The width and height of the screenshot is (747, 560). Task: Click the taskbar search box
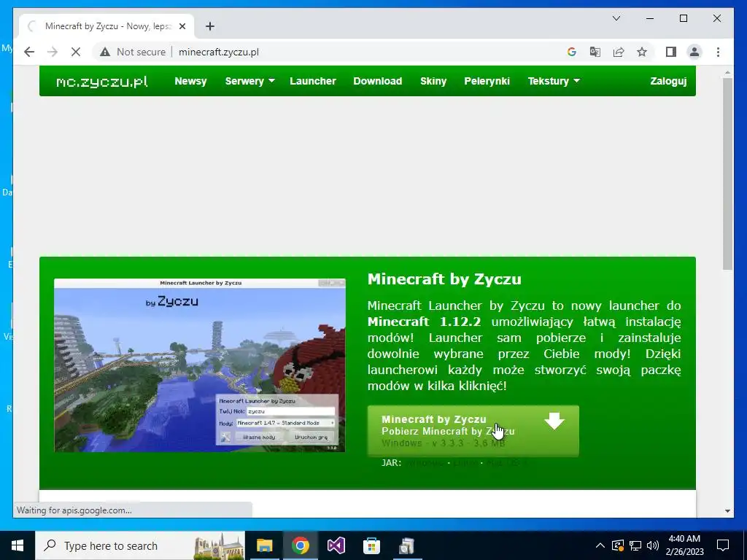[141, 545]
